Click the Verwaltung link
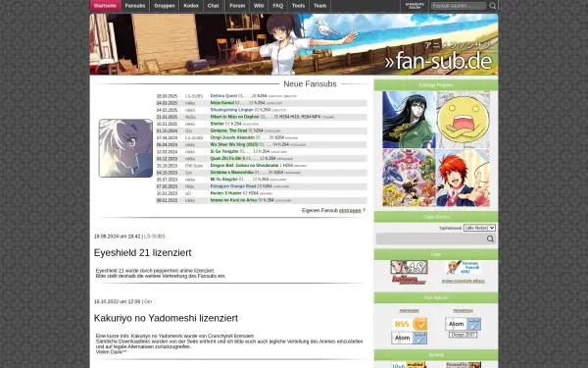The height and width of the screenshot is (368, 588). click(x=464, y=310)
